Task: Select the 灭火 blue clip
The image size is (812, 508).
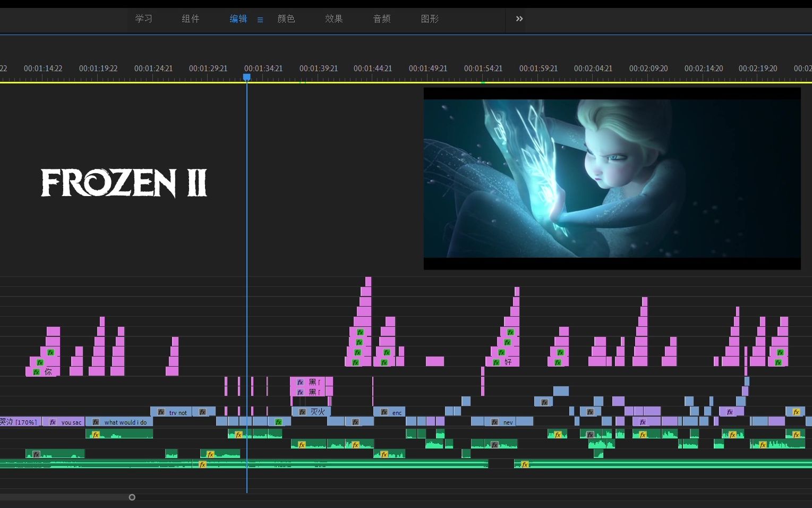Action: click(x=311, y=412)
